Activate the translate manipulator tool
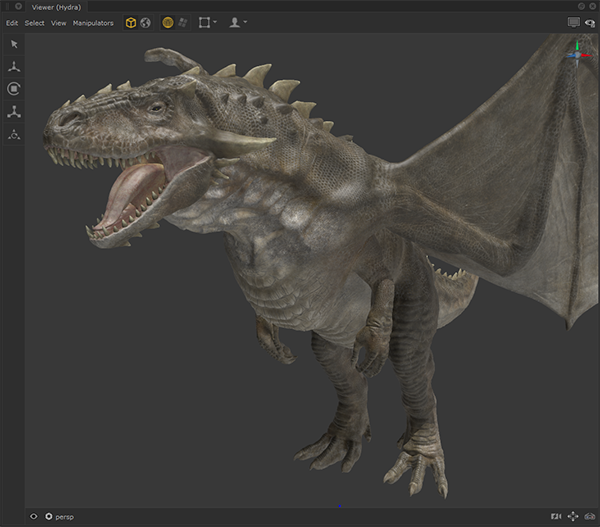Viewport: 600px width, 527px height. pos(14,67)
